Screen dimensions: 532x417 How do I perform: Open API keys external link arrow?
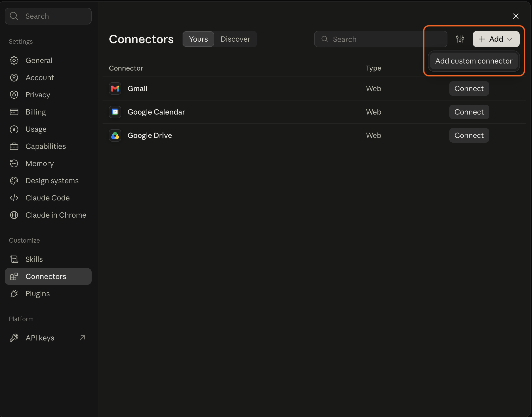click(82, 338)
